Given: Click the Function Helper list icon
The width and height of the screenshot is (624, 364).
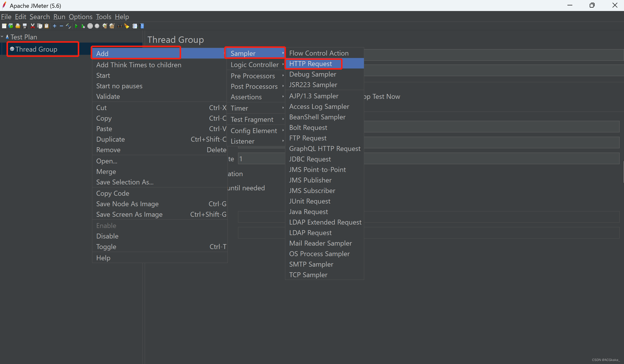Looking at the screenshot, I should pyautogui.click(x=135, y=26).
